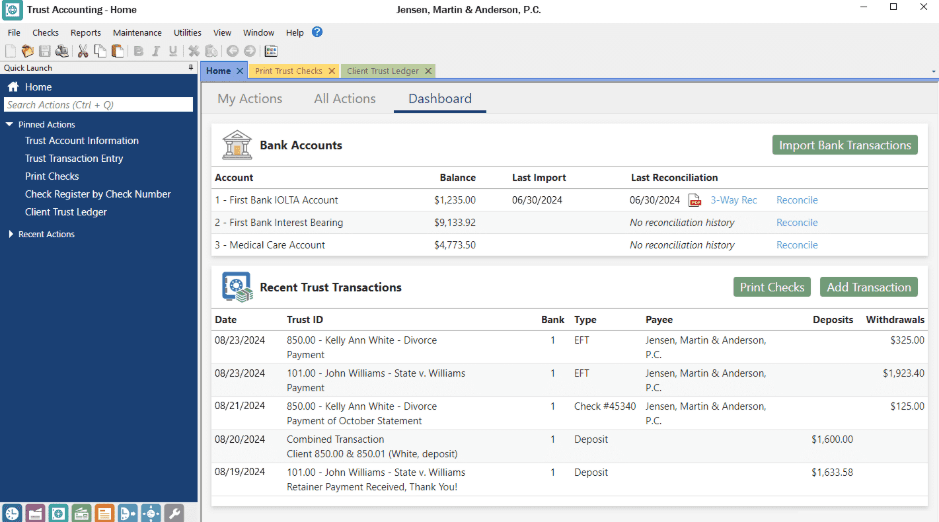Open the 3-Way Rec link
Screen dimensions: 939x522
734,200
